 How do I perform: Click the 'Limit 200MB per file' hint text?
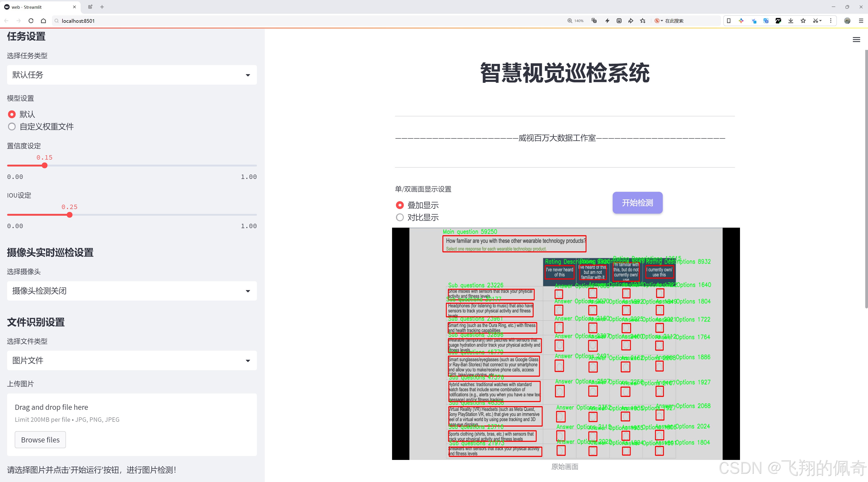coord(67,420)
